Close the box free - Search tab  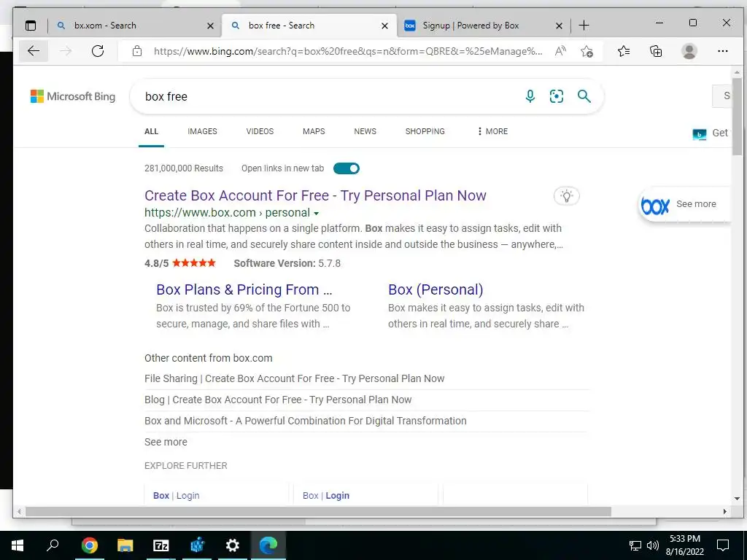tap(385, 26)
